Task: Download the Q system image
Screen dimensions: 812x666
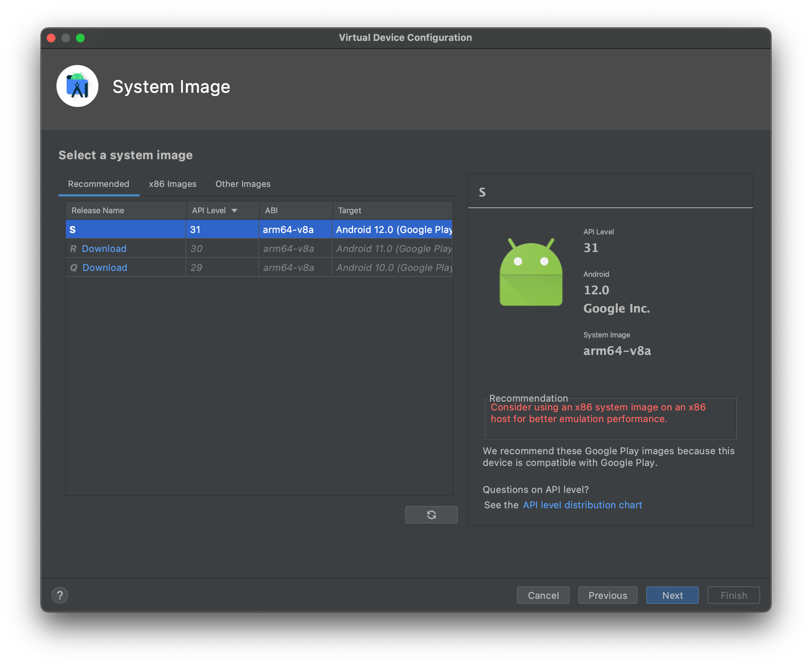Action: (105, 268)
